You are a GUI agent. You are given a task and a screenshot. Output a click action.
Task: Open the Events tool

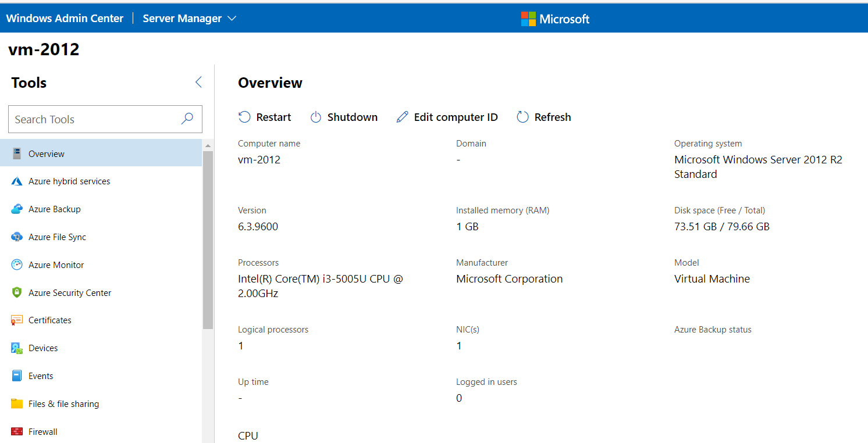(x=101, y=376)
